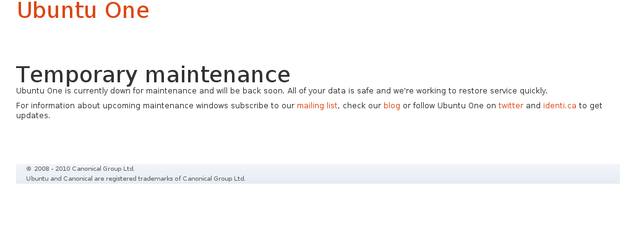Click the copyright © symbol in footer
644x237 pixels.
pyautogui.click(x=28, y=169)
